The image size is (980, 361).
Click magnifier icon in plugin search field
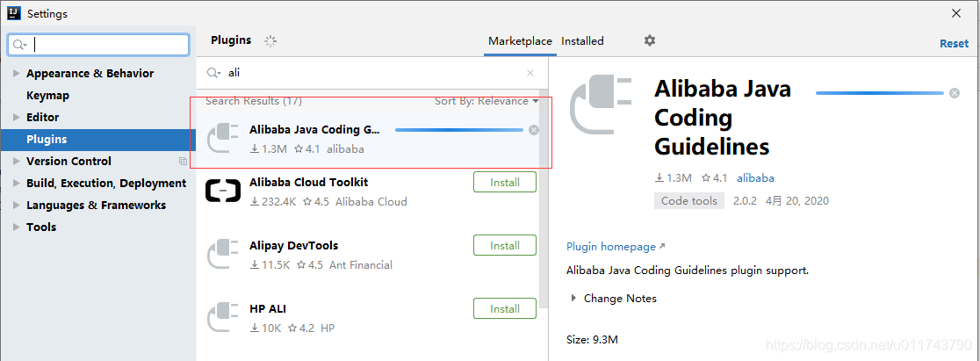213,73
